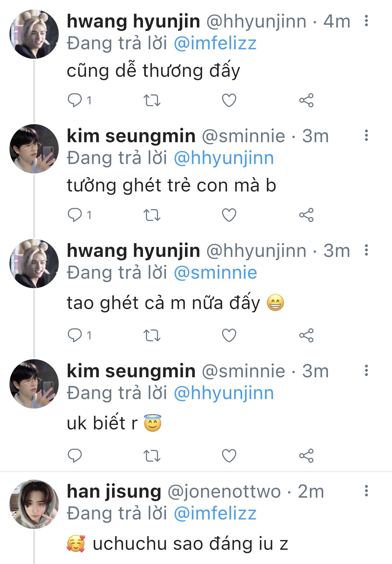Like seungmin's "uk biết r" tweet
Viewport: 392px width, 564px height.
click(229, 456)
